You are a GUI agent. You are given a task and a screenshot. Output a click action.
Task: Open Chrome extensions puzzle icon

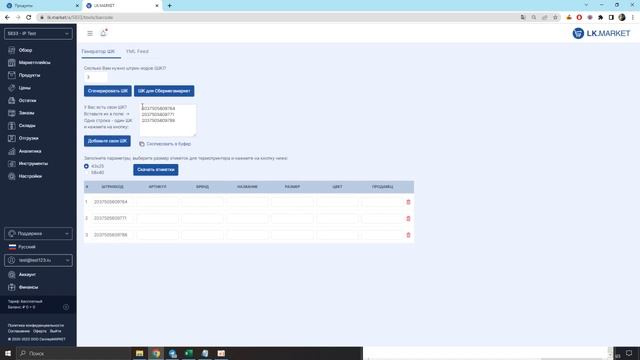(600, 18)
